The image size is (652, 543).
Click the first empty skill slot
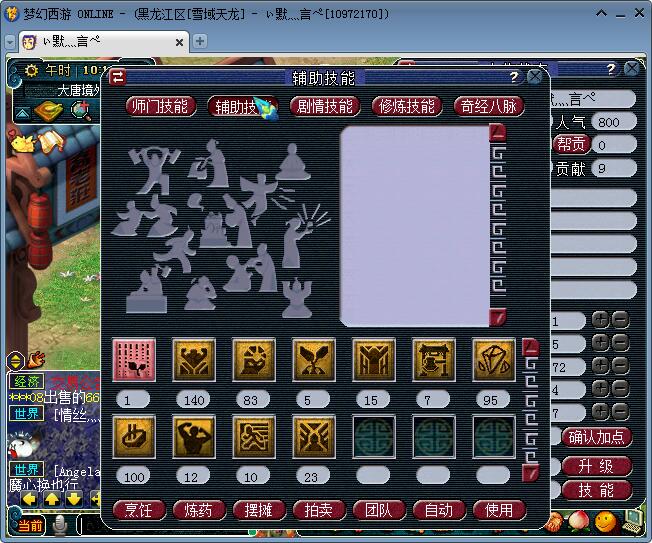click(373, 437)
